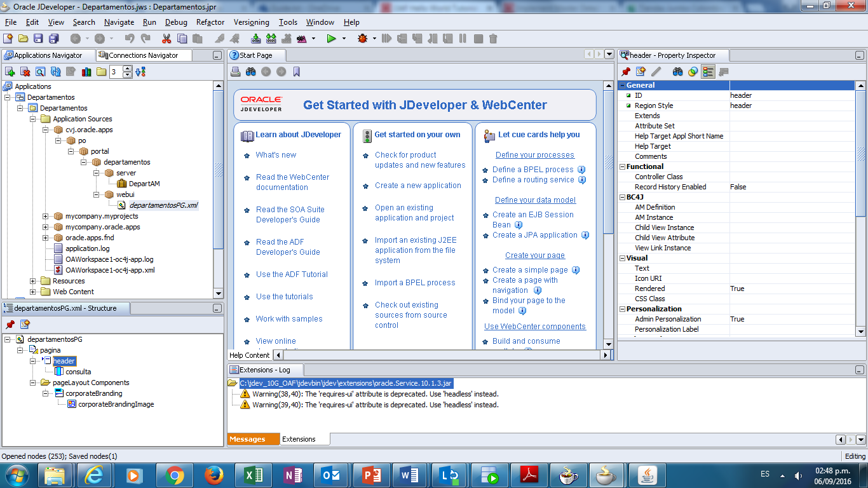Click the Create a simple page link
The image size is (868, 488).
[x=530, y=270]
